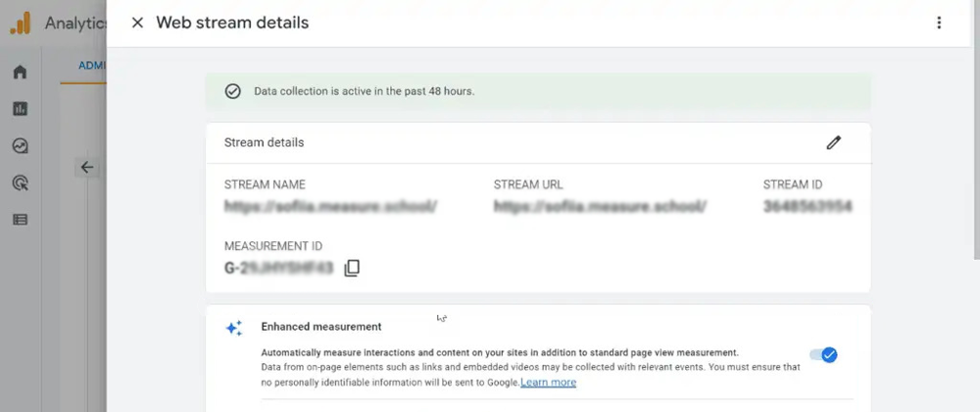Click the blurred Stream ID number
The width and height of the screenshot is (980, 412).
click(808, 207)
